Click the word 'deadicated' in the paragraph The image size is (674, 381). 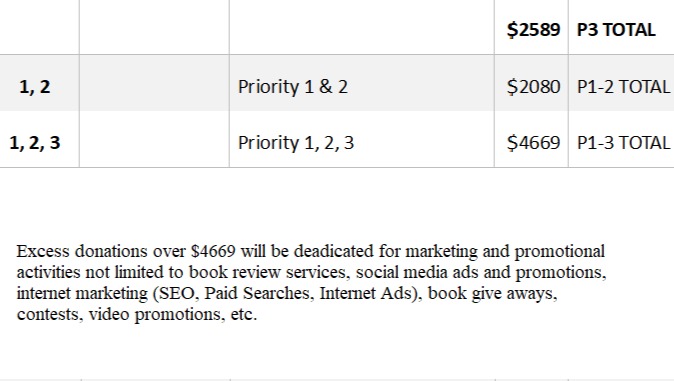334,251
